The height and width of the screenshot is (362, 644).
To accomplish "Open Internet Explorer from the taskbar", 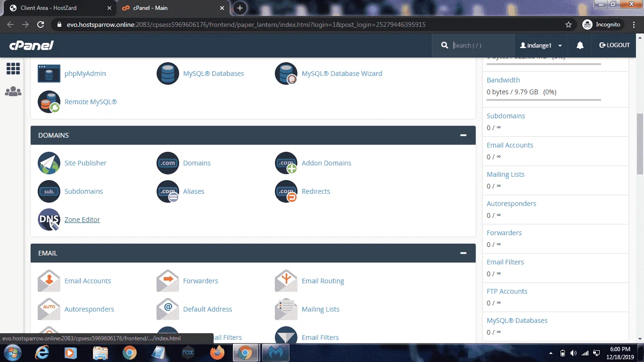I will click(x=42, y=353).
